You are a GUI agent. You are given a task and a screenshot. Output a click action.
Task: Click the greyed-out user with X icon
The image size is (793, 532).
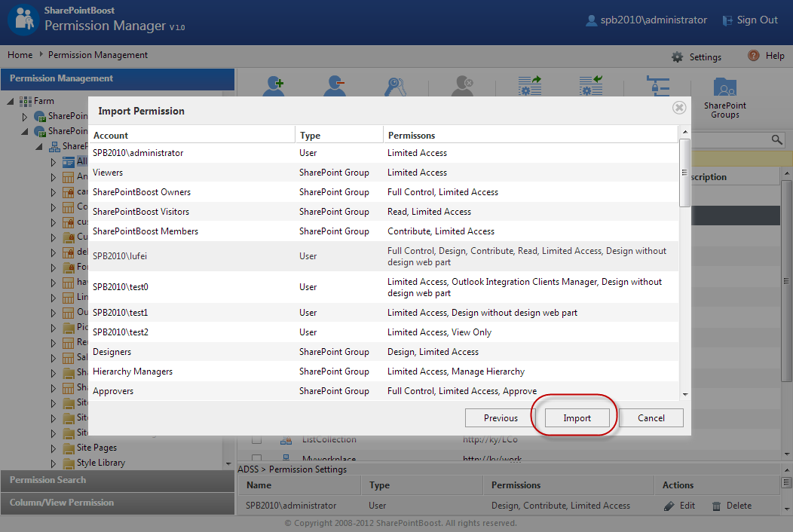pyautogui.click(x=462, y=86)
